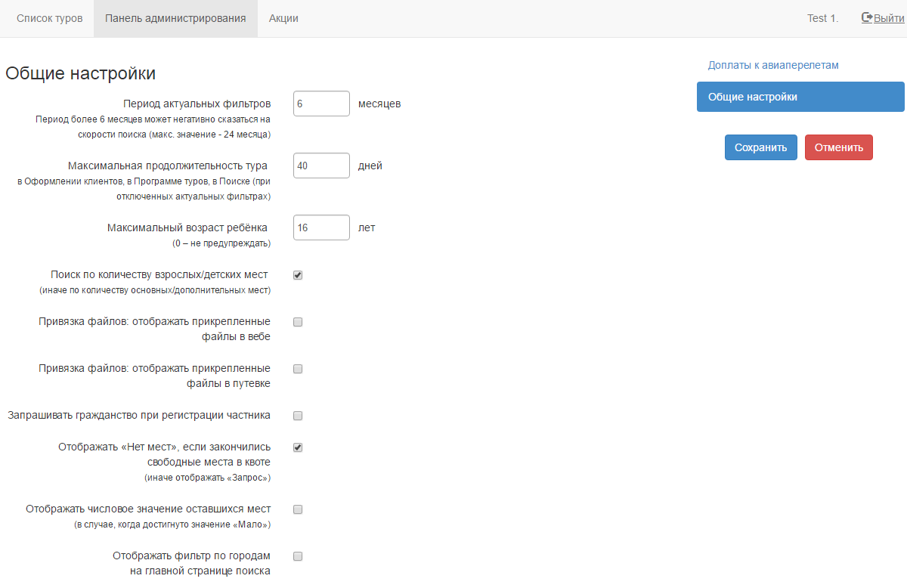907x588 pixels.
Task: Check Запрашивать гражданство при регистрации частника
Action: point(298,416)
